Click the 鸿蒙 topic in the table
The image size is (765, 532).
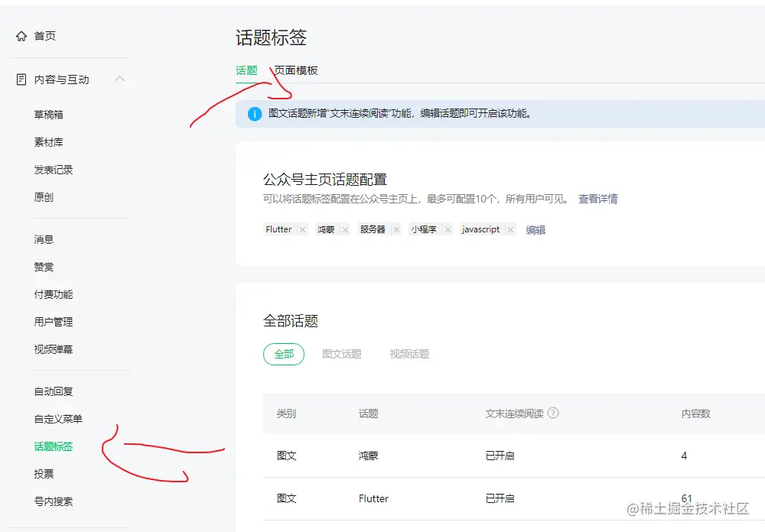(369, 456)
